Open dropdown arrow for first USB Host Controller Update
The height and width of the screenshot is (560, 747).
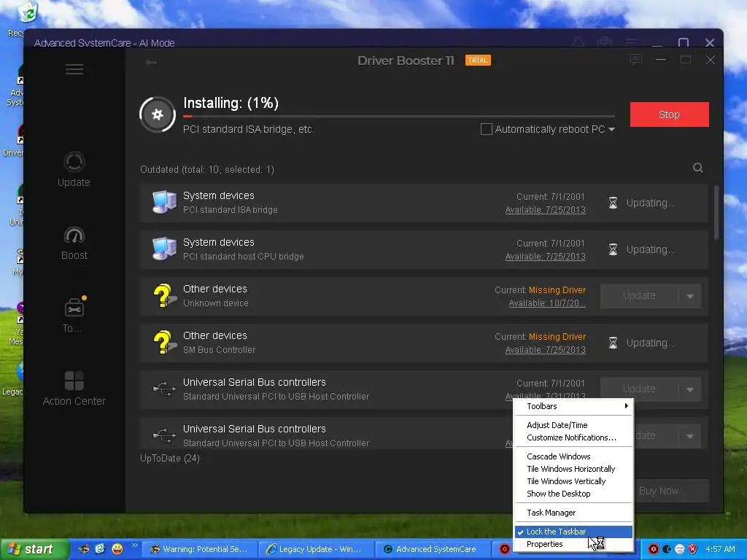pos(690,389)
